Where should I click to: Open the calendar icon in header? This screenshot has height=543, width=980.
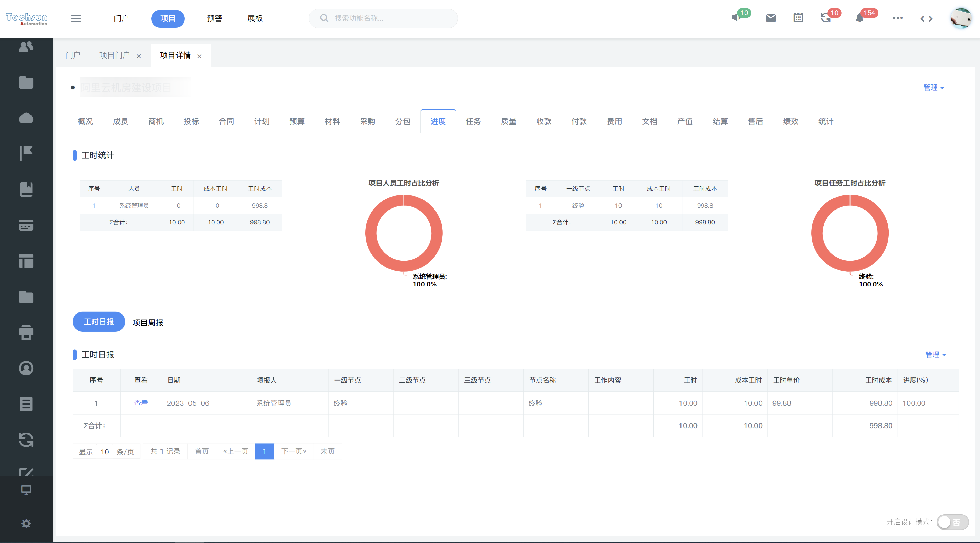coord(798,18)
